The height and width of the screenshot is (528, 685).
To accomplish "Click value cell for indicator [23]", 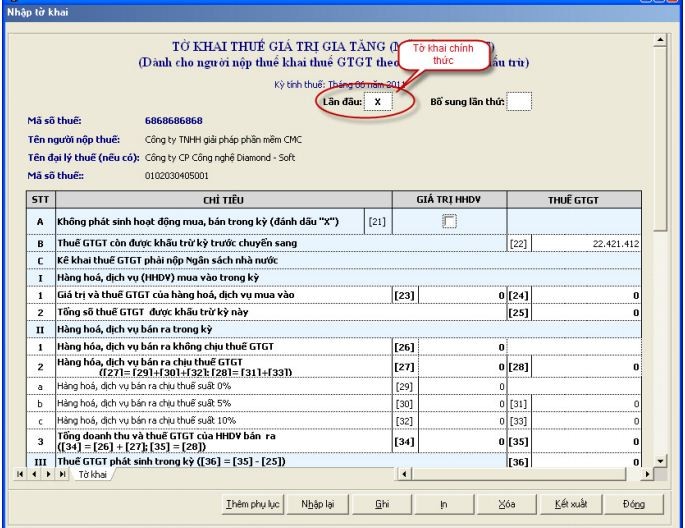I will (462, 296).
